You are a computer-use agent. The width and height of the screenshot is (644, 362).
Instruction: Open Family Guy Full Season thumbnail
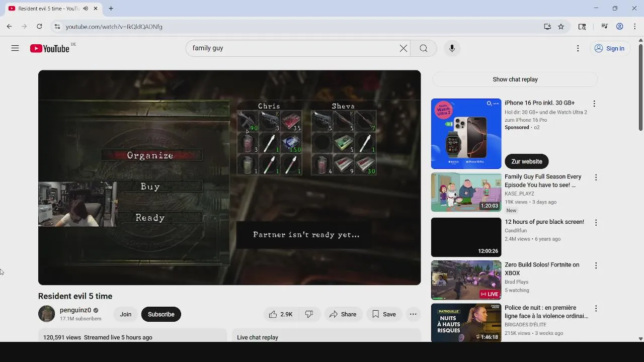(466, 192)
